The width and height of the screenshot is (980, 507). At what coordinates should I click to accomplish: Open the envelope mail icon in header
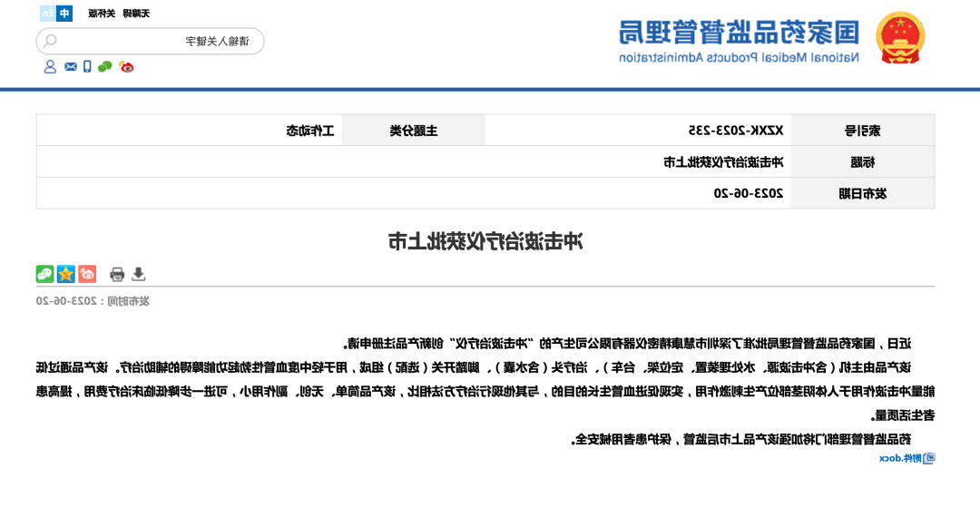coord(70,66)
